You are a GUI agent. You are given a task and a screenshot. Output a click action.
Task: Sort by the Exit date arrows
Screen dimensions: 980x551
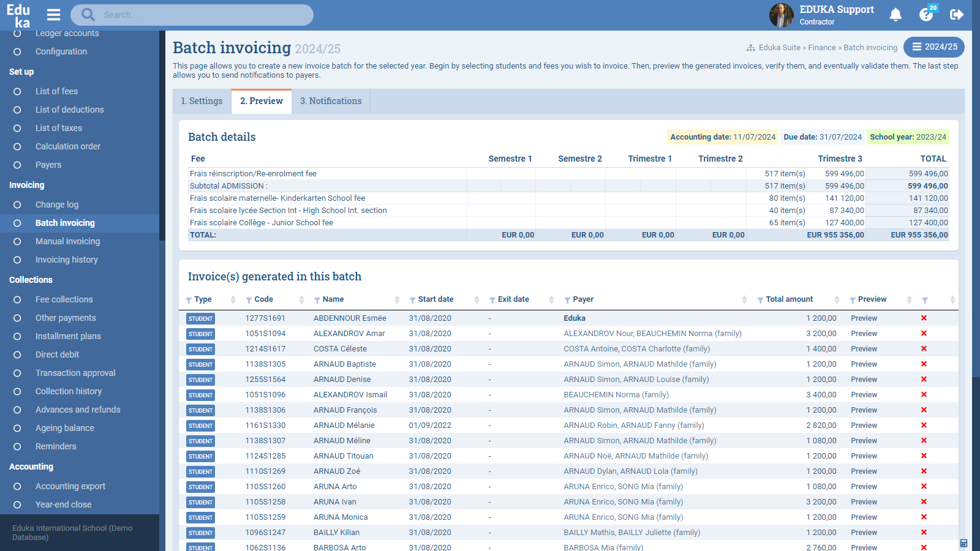pos(551,299)
